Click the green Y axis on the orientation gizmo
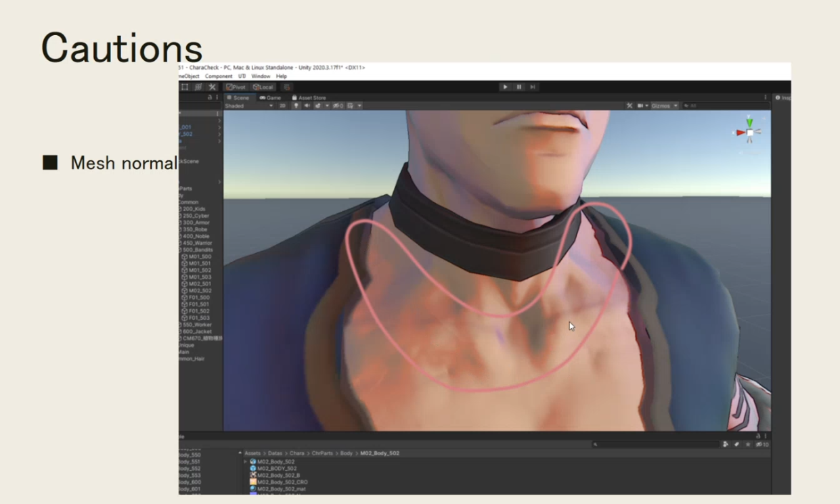 click(x=749, y=121)
